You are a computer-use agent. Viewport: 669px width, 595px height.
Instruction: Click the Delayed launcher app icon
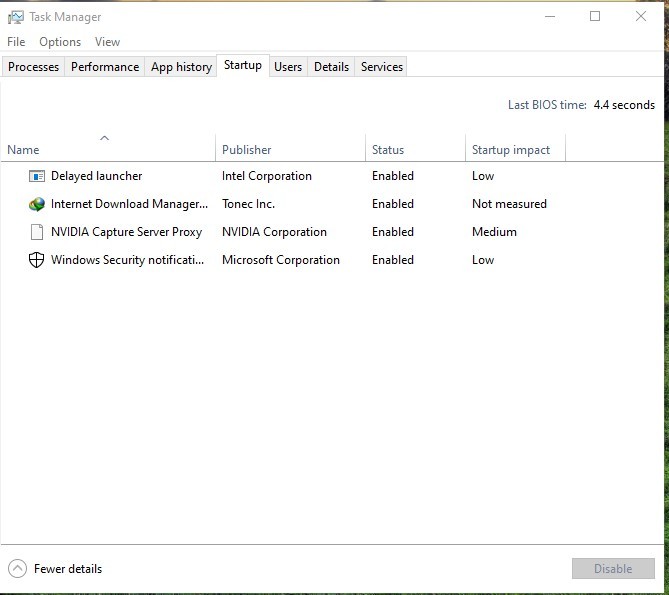pos(37,176)
